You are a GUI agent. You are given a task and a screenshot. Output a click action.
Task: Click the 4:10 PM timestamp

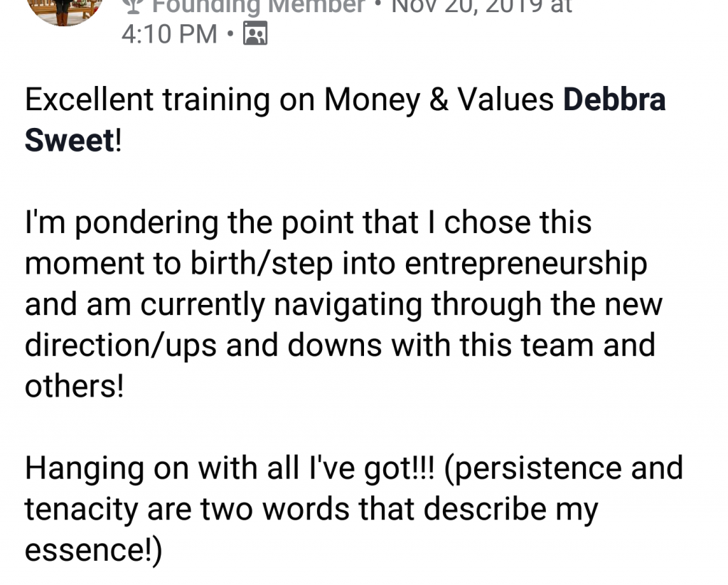point(169,33)
